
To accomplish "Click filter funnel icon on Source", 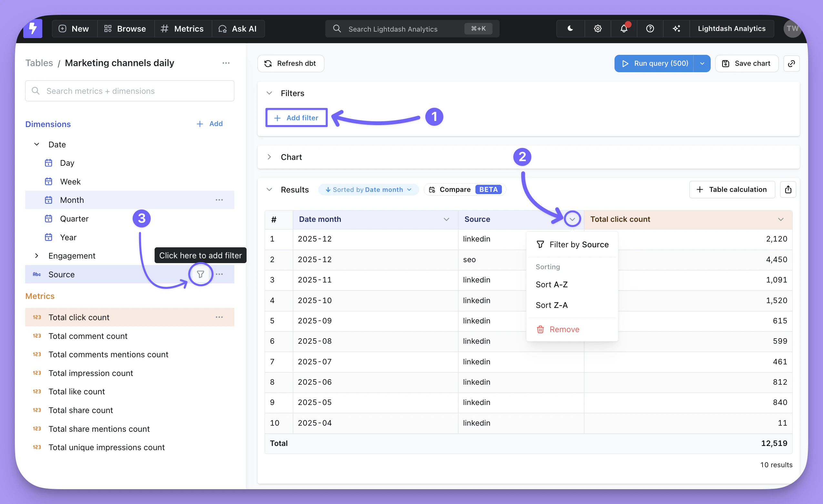I will [x=200, y=274].
